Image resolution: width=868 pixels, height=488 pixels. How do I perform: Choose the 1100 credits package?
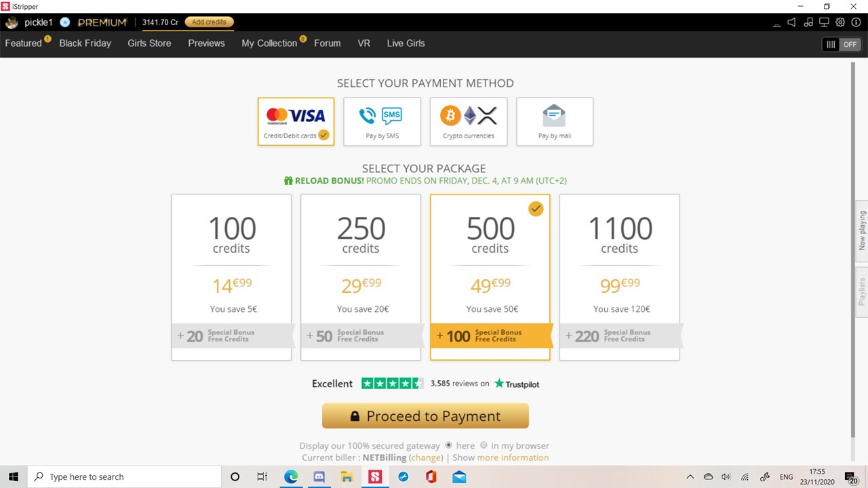pyautogui.click(x=620, y=277)
